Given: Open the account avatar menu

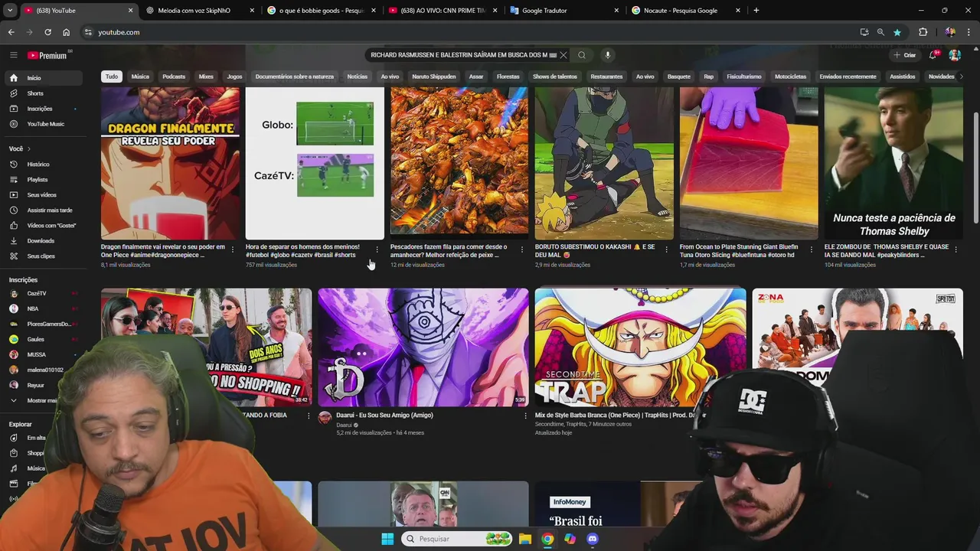Looking at the screenshot, I should point(955,55).
